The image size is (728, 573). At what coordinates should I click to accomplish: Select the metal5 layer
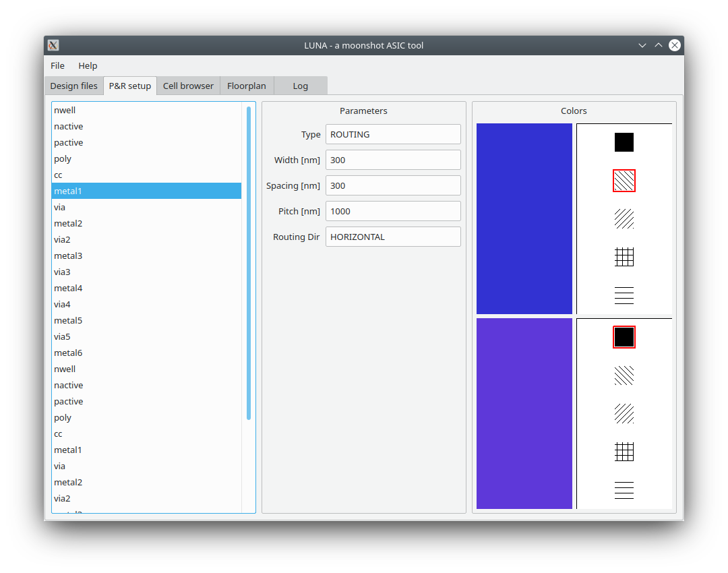coord(147,320)
